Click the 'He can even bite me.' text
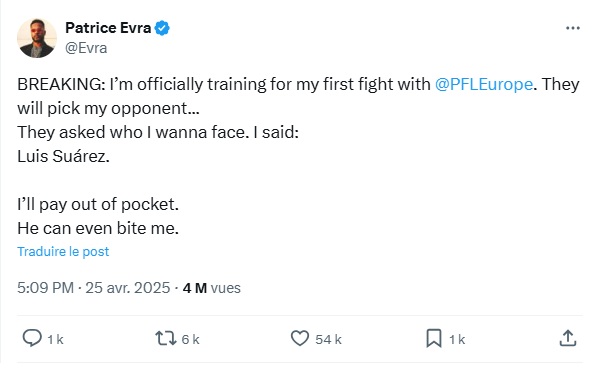The width and height of the screenshot is (599, 385). tap(98, 228)
